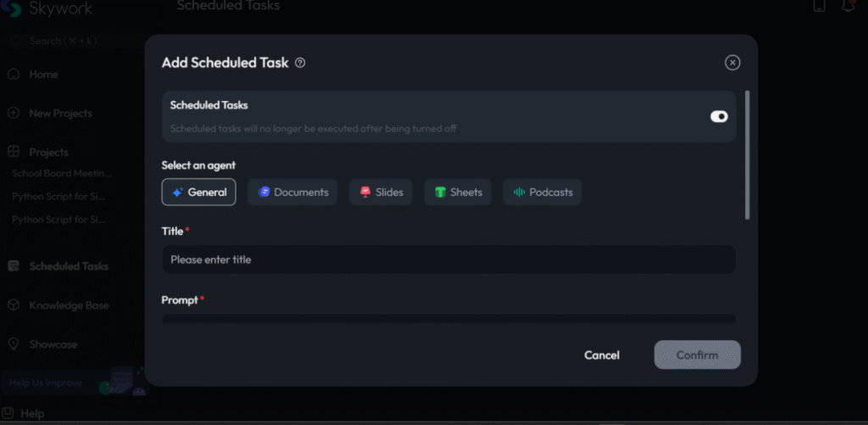
Task: Click the Confirm button
Action: pyautogui.click(x=697, y=355)
